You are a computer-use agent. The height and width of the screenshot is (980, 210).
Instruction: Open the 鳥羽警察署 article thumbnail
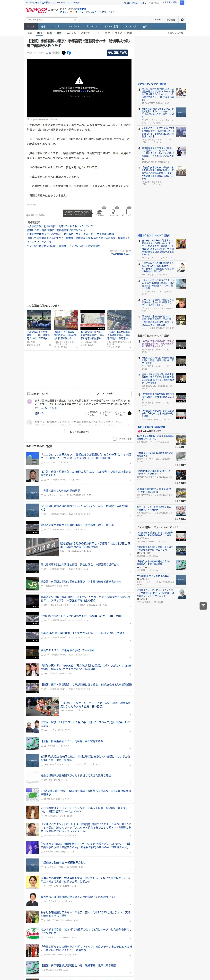(42, 547)
